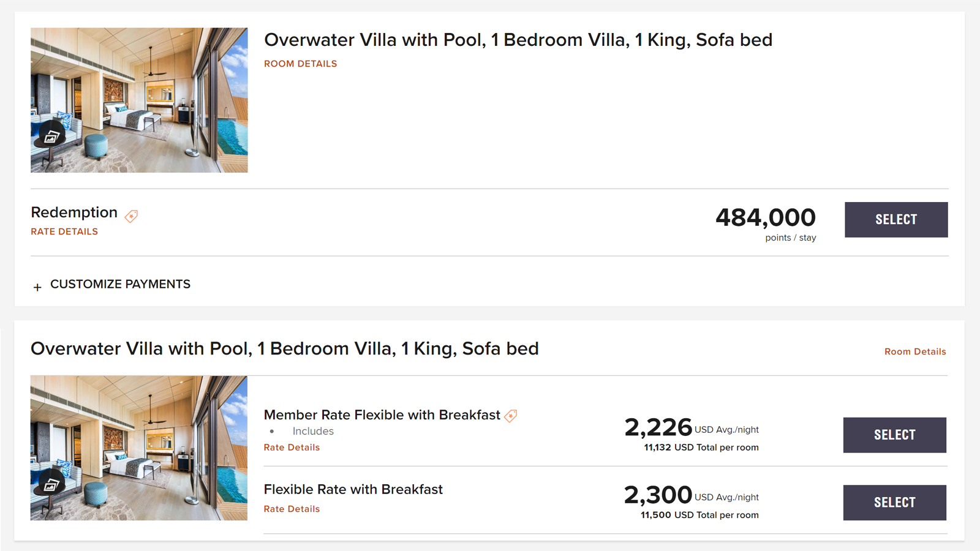Open photo gallery icon on lower villa image
Viewport: 980px width, 551px height.
point(51,484)
